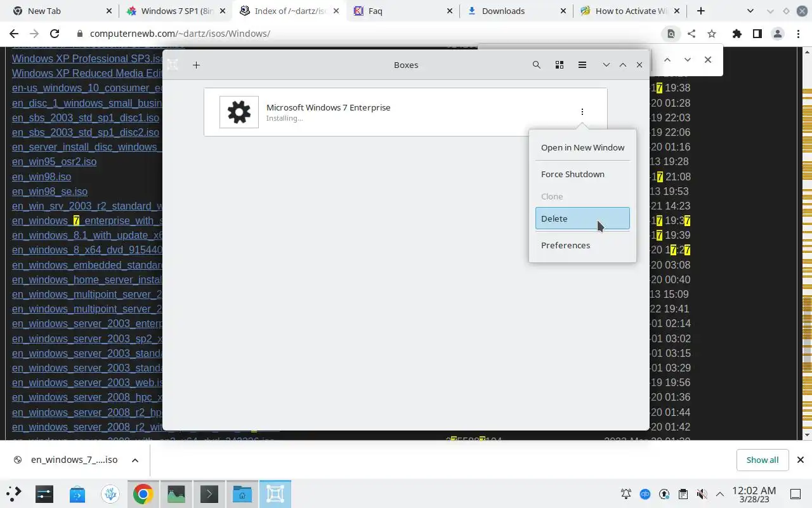Open notifications bell in system tray
This screenshot has height=508, width=812.
[626, 494]
